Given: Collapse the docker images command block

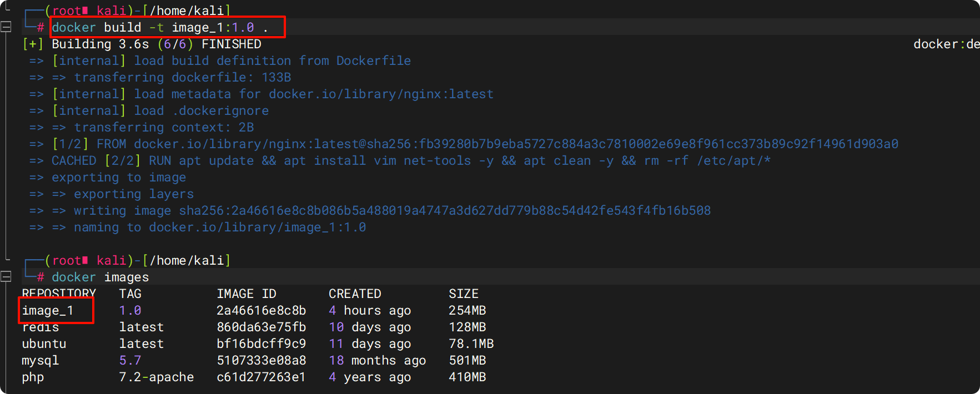Looking at the screenshot, I should pyautogui.click(x=6, y=276).
